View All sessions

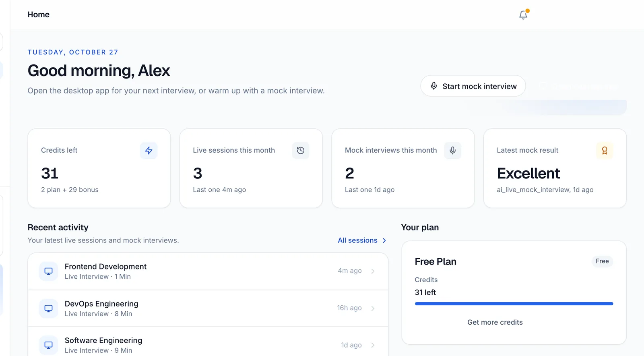(362, 240)
